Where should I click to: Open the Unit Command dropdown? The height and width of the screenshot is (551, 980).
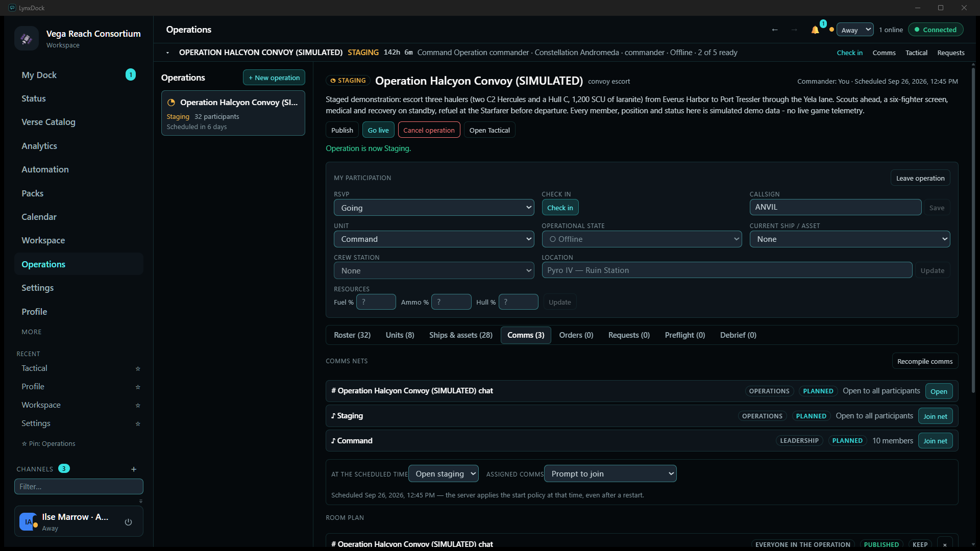[x=434, y=239]
